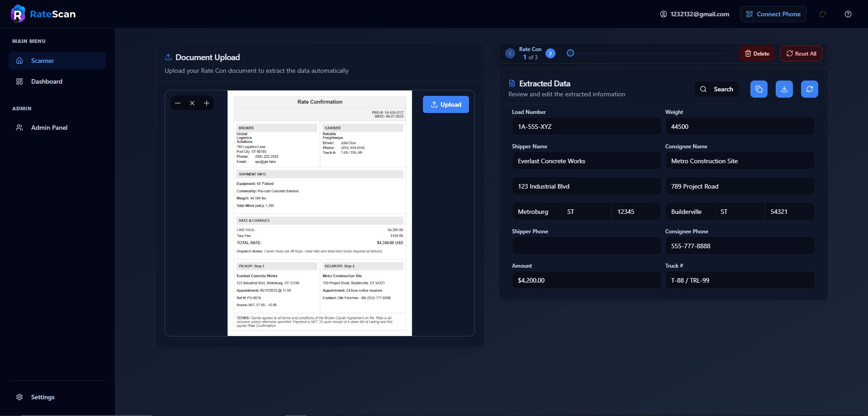
Task: Edit the consignee zip 54321 field
Action: pyautogui.click(x=789, y=212)
